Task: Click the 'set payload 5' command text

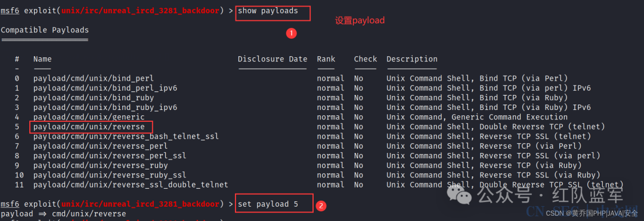Action: (x=268, y=204)
